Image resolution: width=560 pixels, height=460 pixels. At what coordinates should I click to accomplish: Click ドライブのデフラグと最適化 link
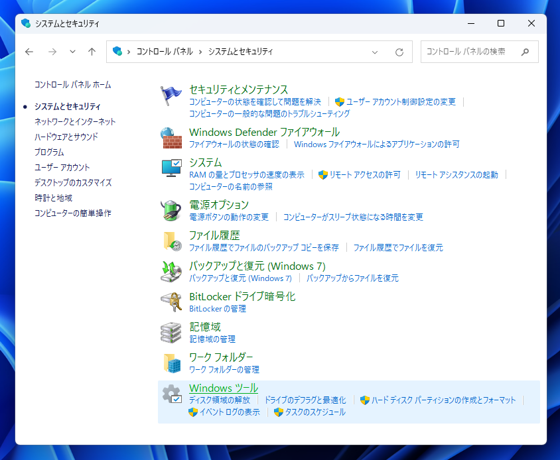click(305, 400)
